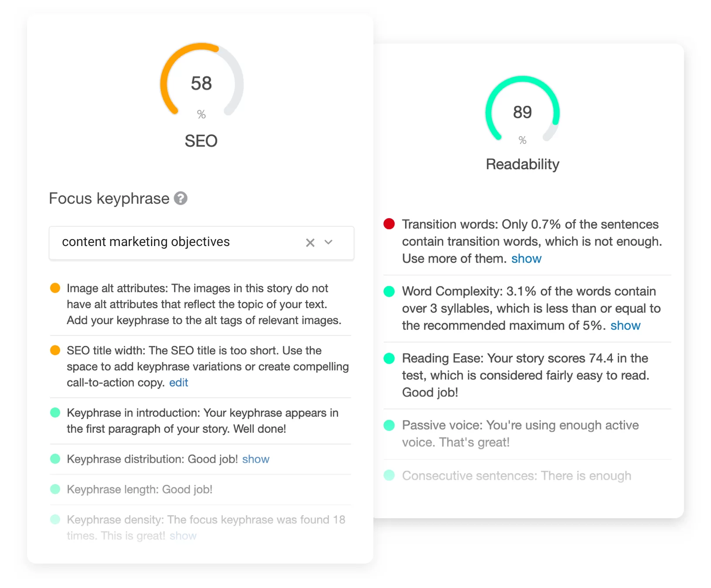Expand the focus keyphrase dropdown chevron
Screen dimensions: 711x588
[329, 242]
